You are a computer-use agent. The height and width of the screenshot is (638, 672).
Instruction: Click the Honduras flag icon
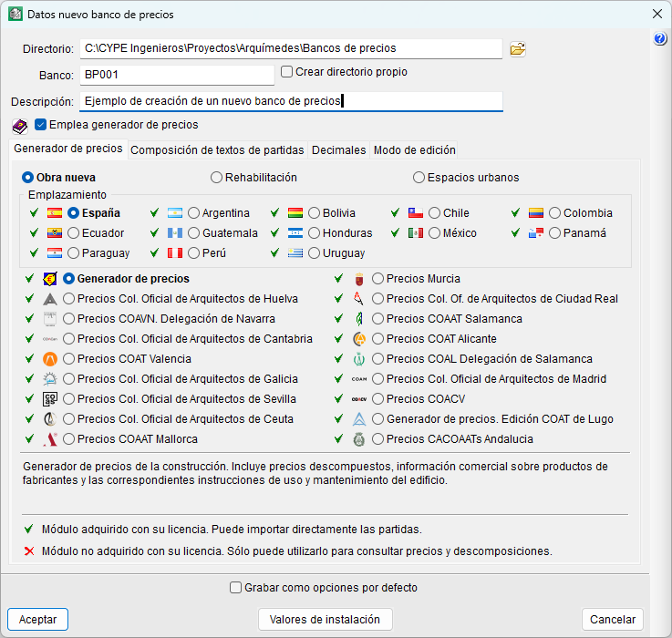pos(295,233)
